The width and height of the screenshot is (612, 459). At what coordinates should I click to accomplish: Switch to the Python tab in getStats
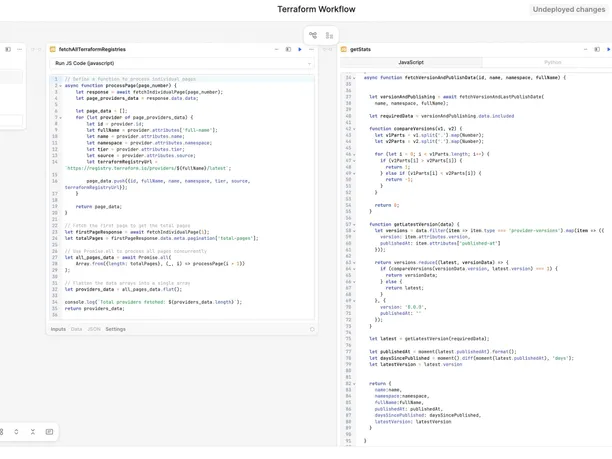click(553, 62)
